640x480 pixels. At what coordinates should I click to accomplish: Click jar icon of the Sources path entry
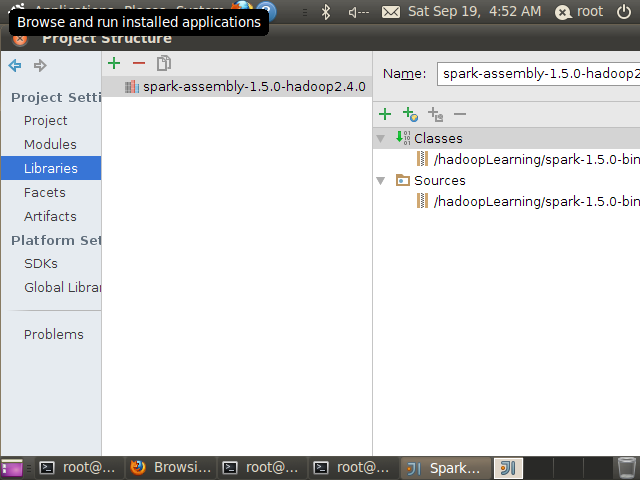pos(422,201)
